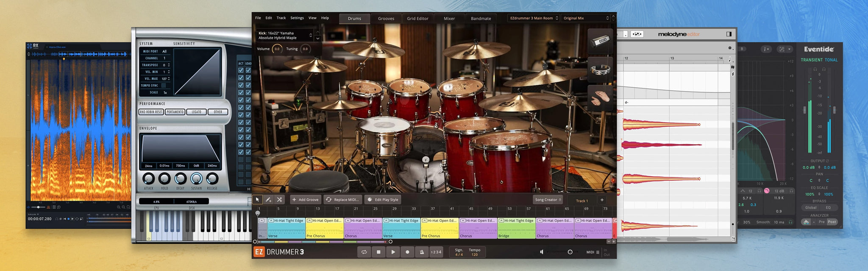Toggle the metronome
Screen dimensions: 868x271
coord(422,252)
